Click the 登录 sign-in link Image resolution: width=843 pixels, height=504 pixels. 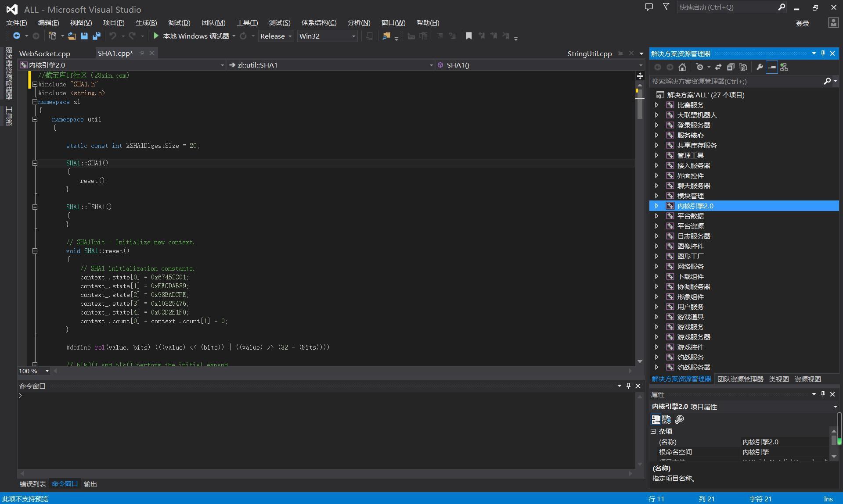[802, 23]
